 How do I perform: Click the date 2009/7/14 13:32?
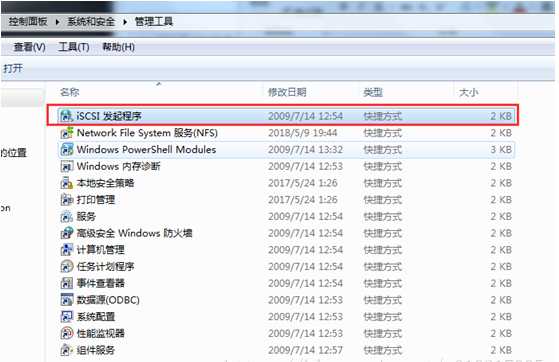(306, 149)
